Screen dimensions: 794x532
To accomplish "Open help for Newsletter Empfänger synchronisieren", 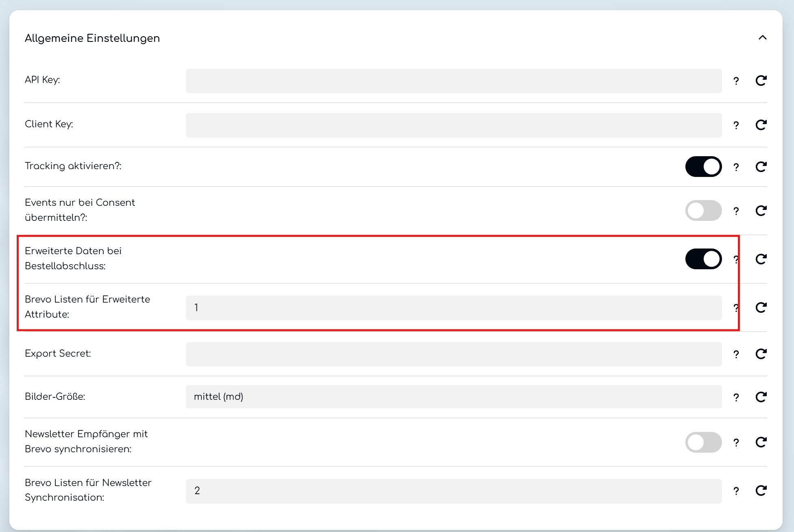I will point(736,443).
